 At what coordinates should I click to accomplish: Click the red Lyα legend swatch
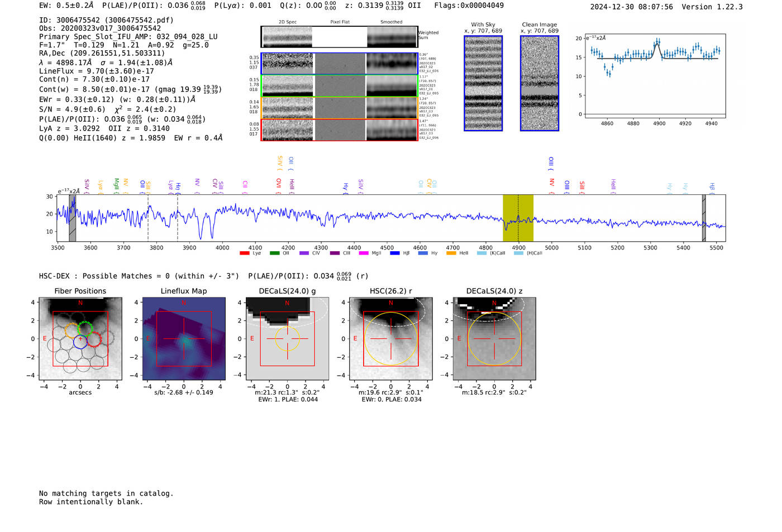coord(244,253)
